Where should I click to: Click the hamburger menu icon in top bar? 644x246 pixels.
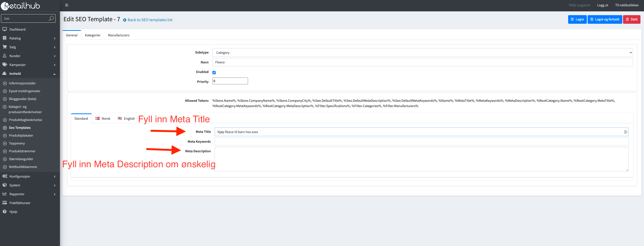point(66,5)
